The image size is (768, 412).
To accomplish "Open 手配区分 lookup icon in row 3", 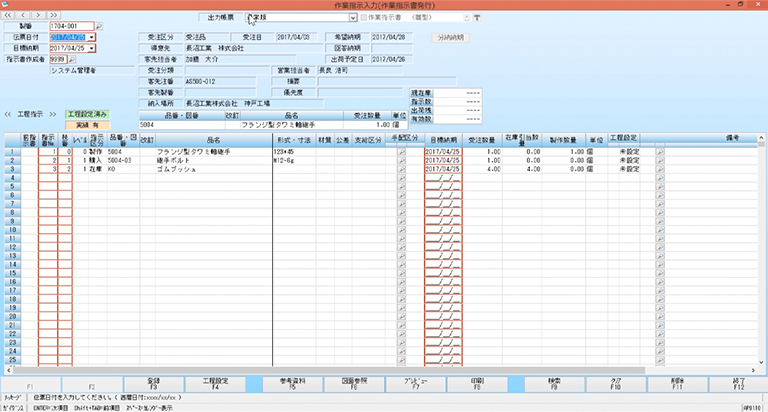I will click(402, 170).
